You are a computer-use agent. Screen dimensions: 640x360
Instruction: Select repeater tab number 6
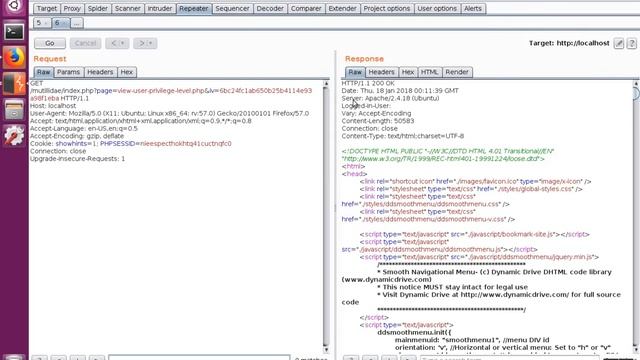point(57,23)
